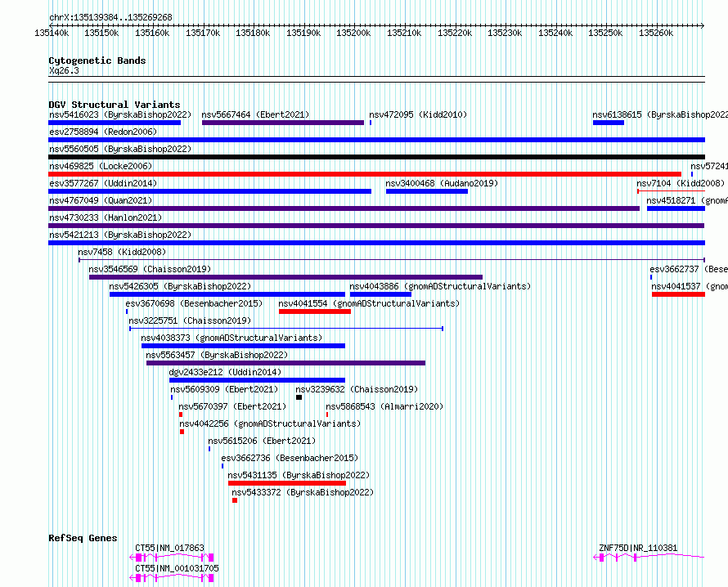Open nsv5433372 (ByrskaBishop2022) label
Viewport: 728px width, 587px height.
tap(303, 492)
